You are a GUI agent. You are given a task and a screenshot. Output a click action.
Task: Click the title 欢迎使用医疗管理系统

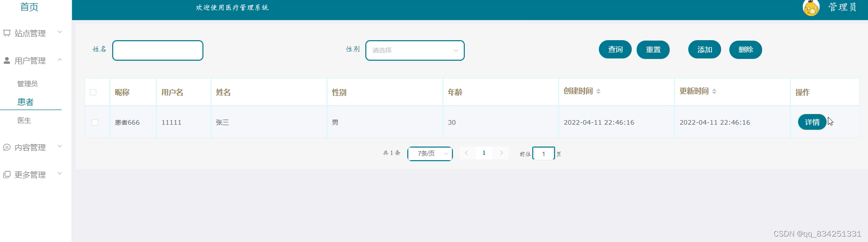pos(232,7)
